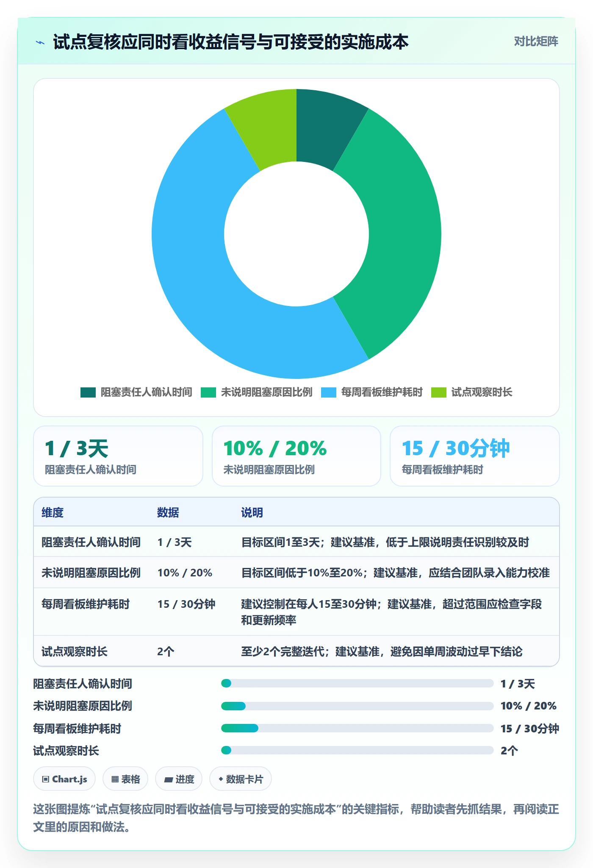Image resolution: width=593 pixels, height=868 pixels.
Task: Click progress value label 10% / 20%
Action: [529, 706]
